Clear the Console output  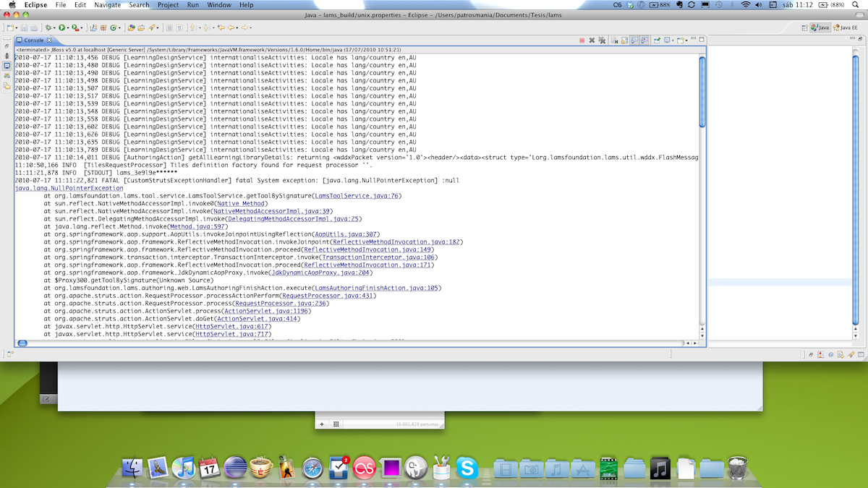click(x=613, y=40)
